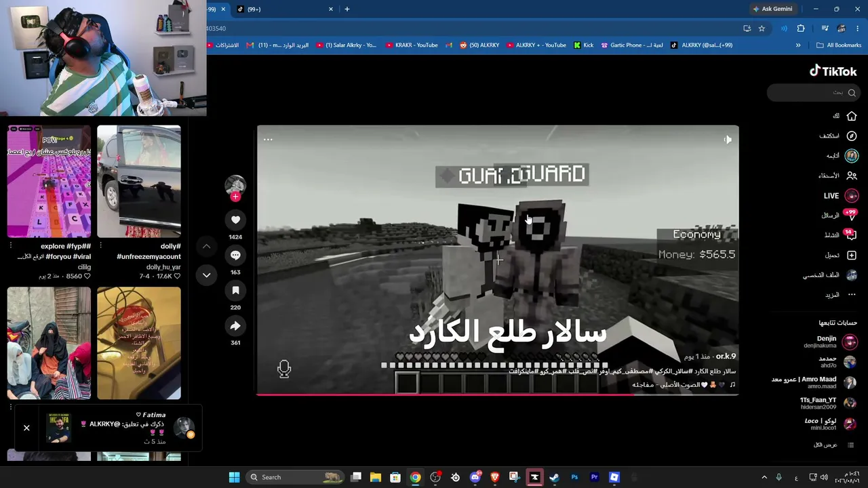Open the KRAKR - YouTube bookmark
The image size is (868, 488).
pyautogui.click(x=412, y=45)
